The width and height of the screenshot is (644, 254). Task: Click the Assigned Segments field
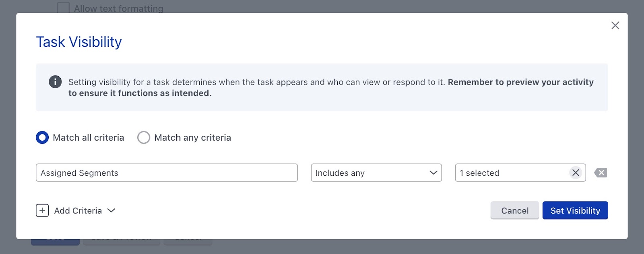(167, 173)
